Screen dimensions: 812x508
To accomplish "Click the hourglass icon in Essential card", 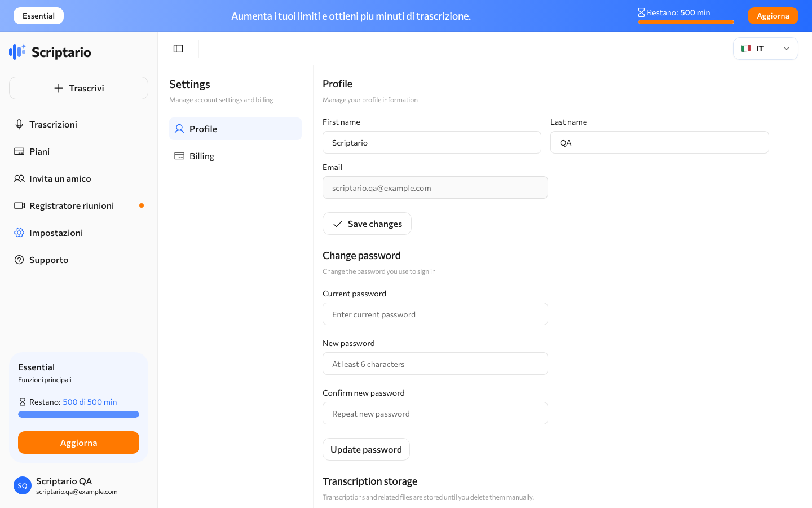I will pos(23,402).
